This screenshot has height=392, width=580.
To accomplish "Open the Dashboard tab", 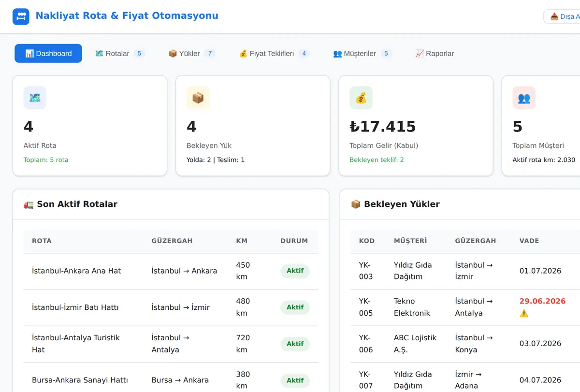I will 48,54.
